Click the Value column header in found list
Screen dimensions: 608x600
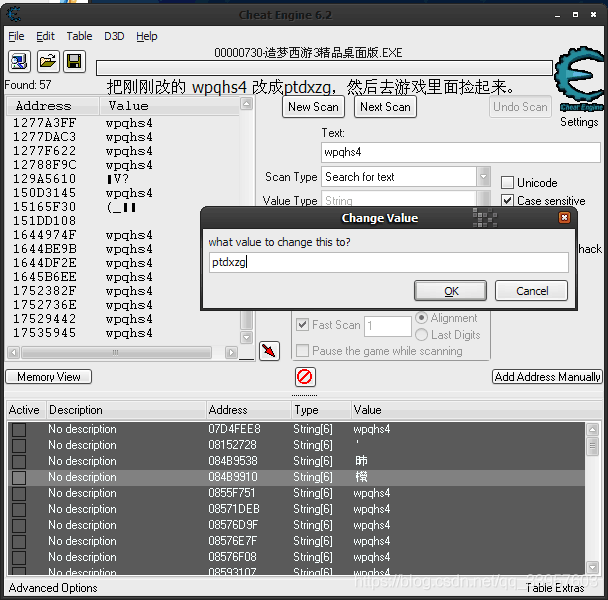(x=169, y=106)
